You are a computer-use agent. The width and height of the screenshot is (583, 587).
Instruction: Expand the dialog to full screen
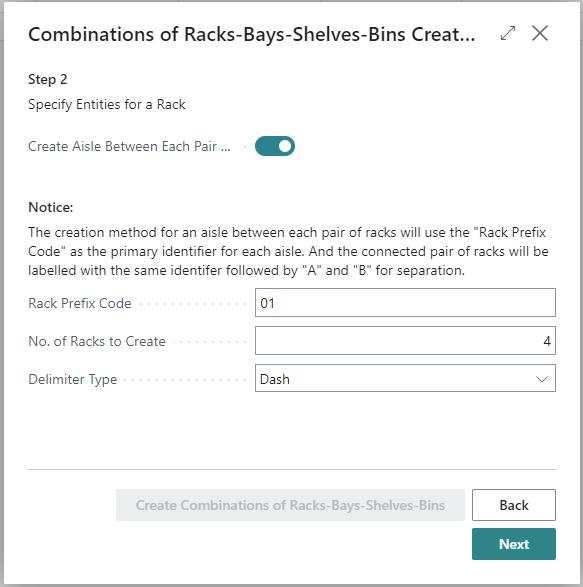(x=508, y=33)
